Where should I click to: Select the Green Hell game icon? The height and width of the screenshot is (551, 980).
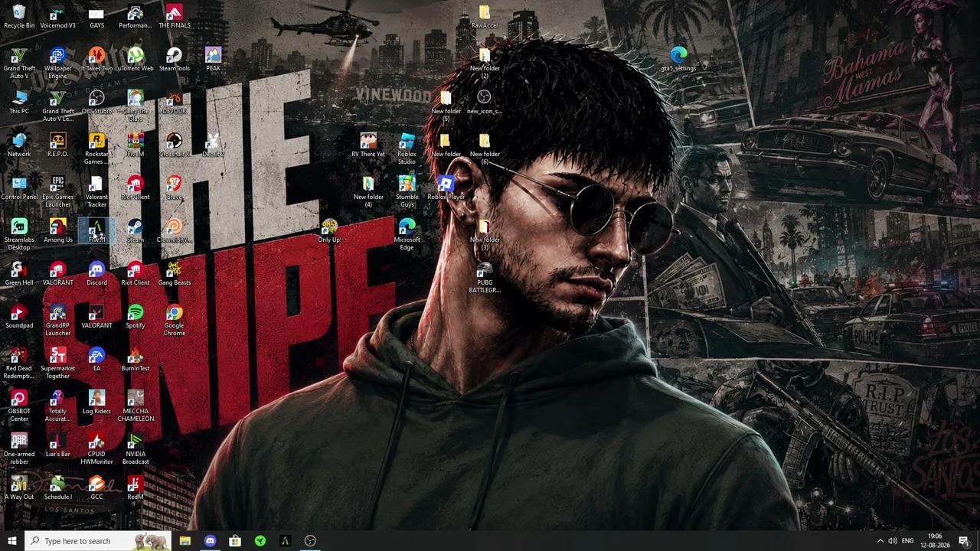[19, 274]
